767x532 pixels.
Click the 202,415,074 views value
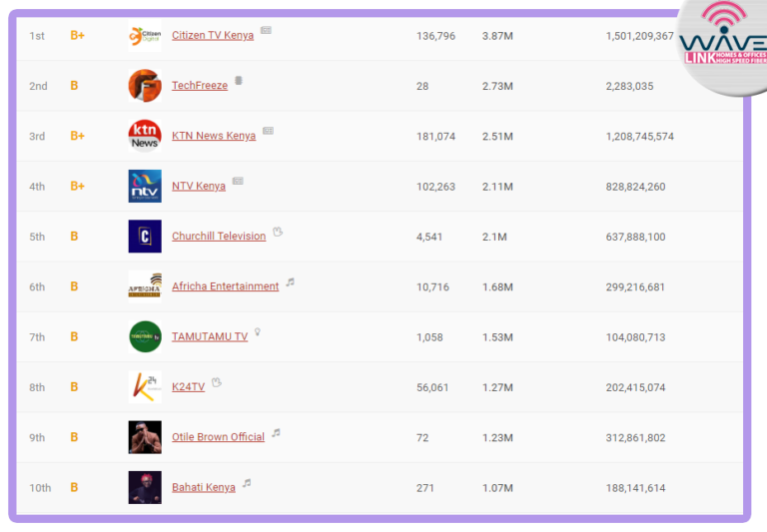(635, 387)
